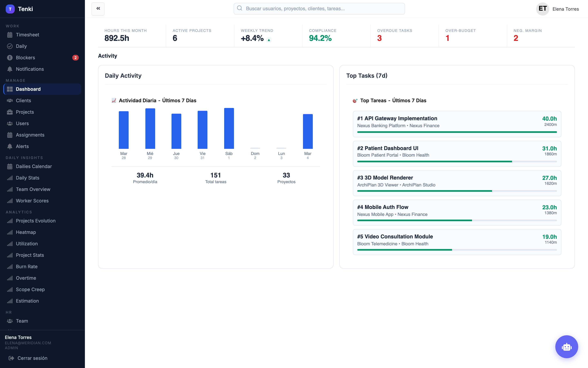Click the Top Tareas - Últimos 7 Días heading
The height and width of the screenshot is (368, 588).
point(393,101)
